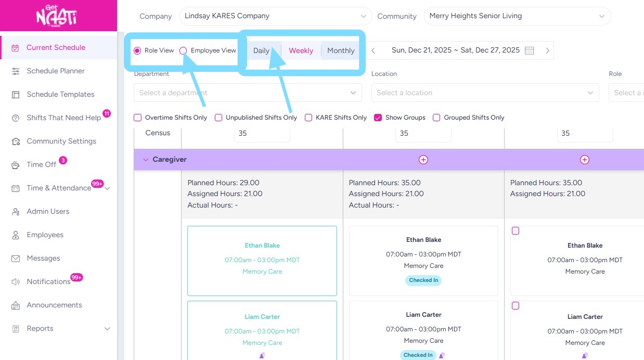The width and height of the screenshot is (644, 360).
Task: Open the calendar date picker icon
Action: [x=530, y=50]
